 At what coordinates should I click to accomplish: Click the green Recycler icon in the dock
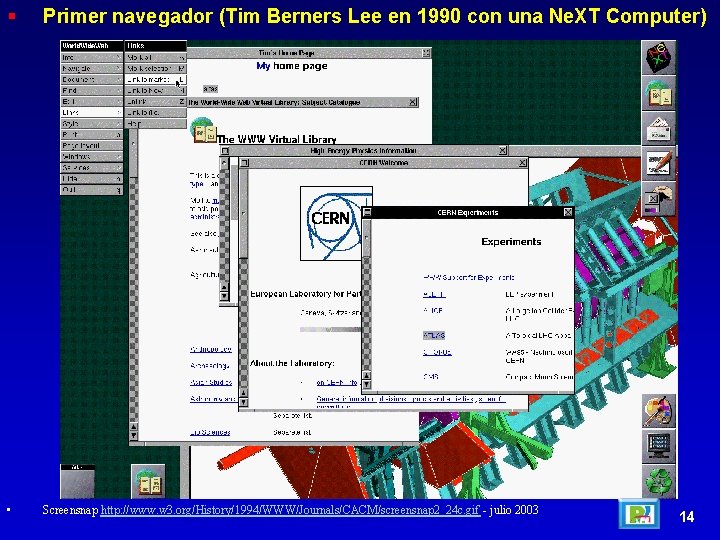(658, 481)
